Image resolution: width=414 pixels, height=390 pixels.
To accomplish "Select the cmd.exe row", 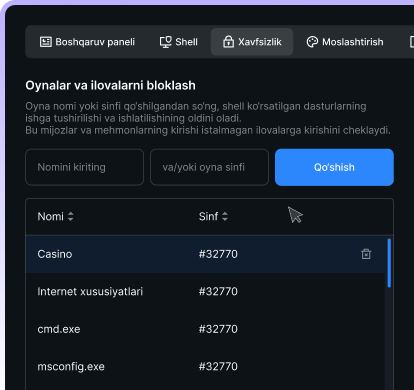I will click(205, 329).
